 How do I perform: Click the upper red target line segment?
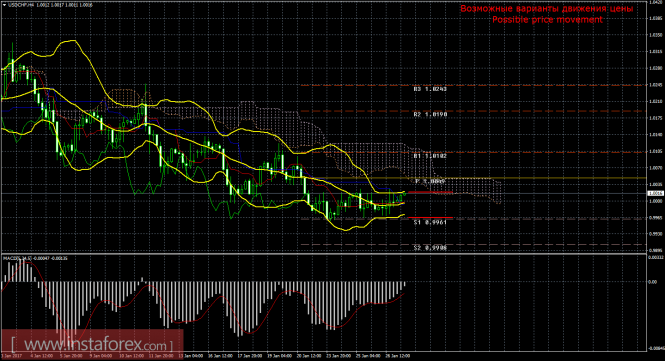(429, 193)
